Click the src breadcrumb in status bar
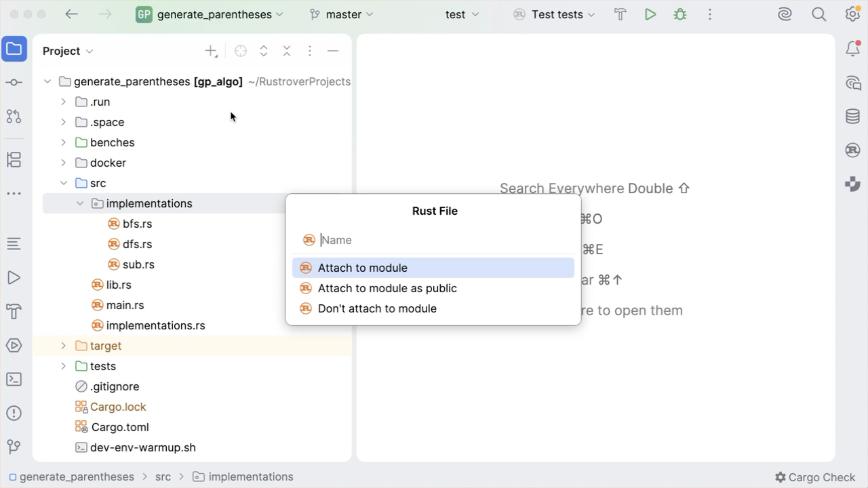This screenshot has height=488, width=868. coord(163,477)
